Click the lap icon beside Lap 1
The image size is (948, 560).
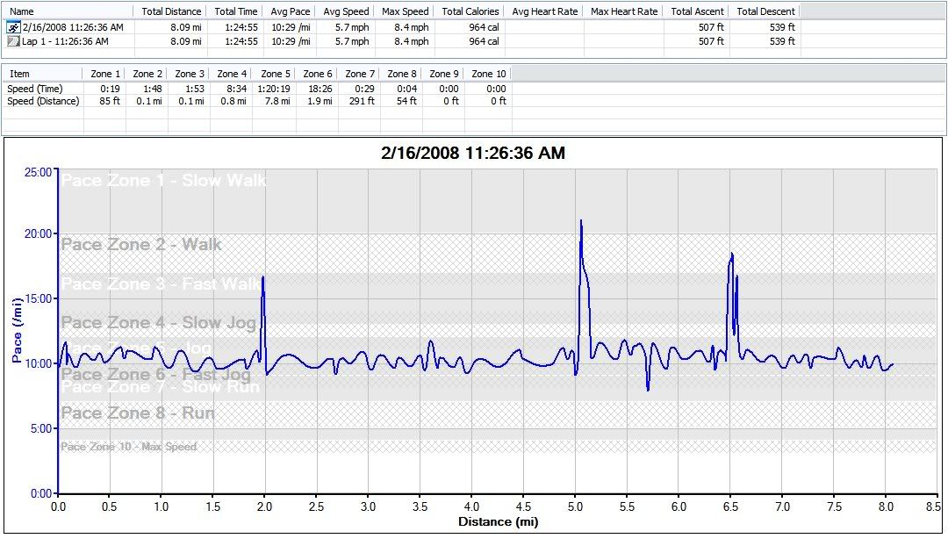point(11,41)
